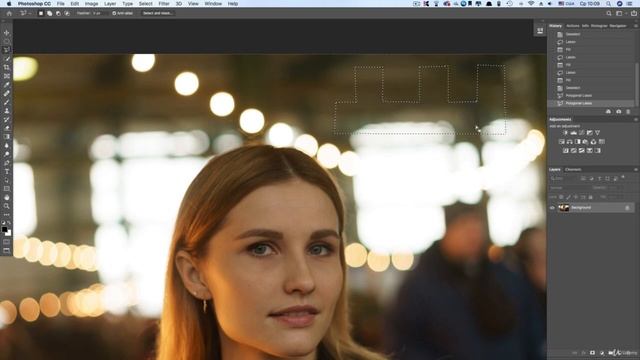Image resolution: width=640 pixels, height=360 pixels.
Task: Select the Gradient tool
Action: click(x=7, y=137)
